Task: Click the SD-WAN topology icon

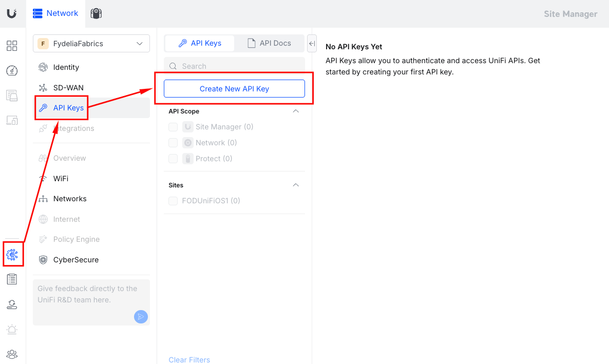Action: 43,88
